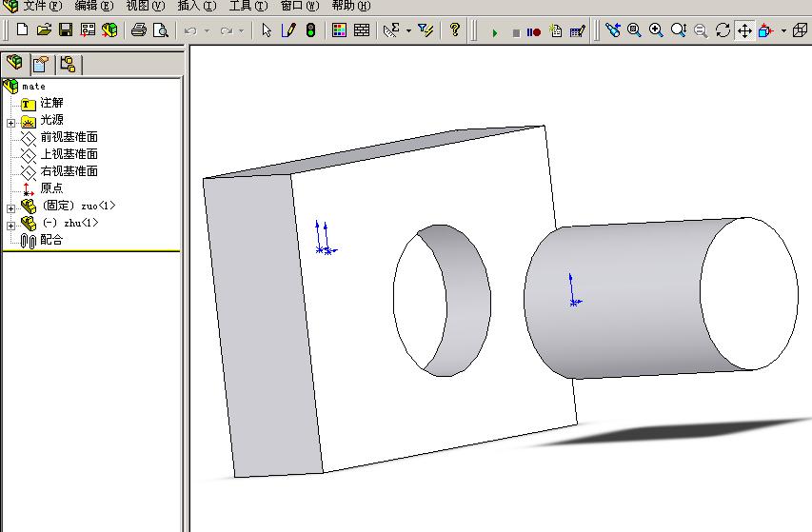Click the zoom to area plus magnifier
The width and height of the screenshot is (812, 532).
coord(656,30)
